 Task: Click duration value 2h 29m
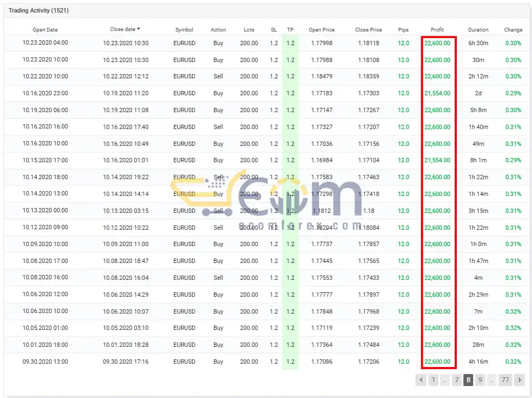click(x=479, y=295)
